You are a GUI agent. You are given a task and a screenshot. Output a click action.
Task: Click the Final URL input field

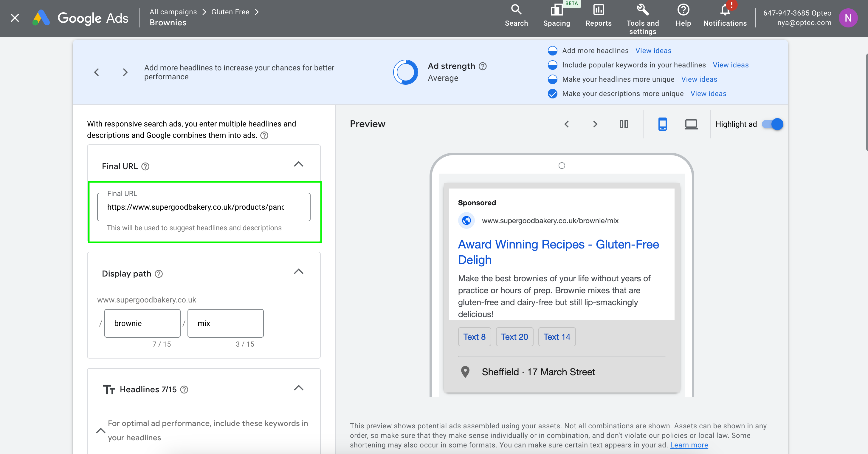[x=204, y=207]
